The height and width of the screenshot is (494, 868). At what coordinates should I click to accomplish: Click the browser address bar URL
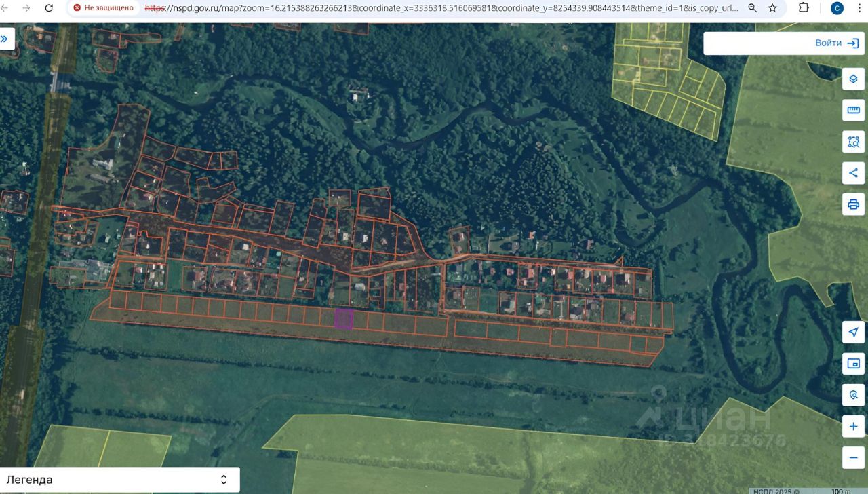441,8
